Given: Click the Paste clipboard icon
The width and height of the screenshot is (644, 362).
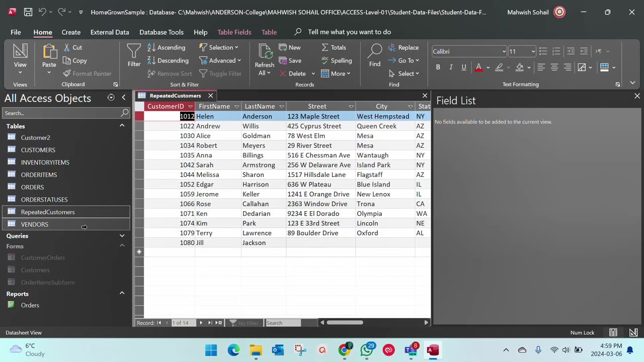Looking at the screenshot, I should [49, 52].
